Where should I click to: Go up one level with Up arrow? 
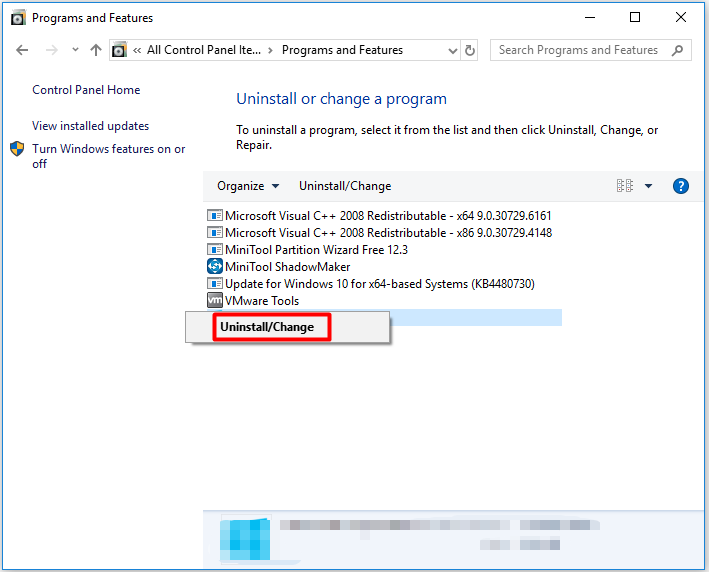pos(95,50)
